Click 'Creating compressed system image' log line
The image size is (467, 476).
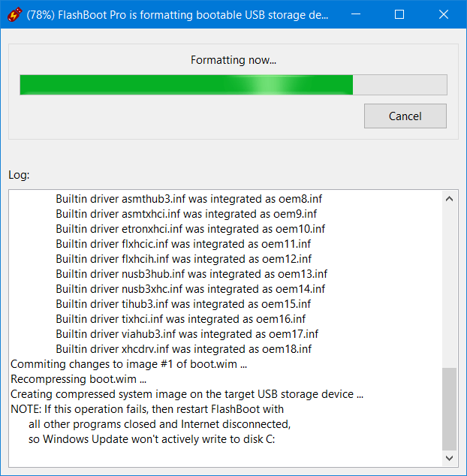tap(187, 394)
